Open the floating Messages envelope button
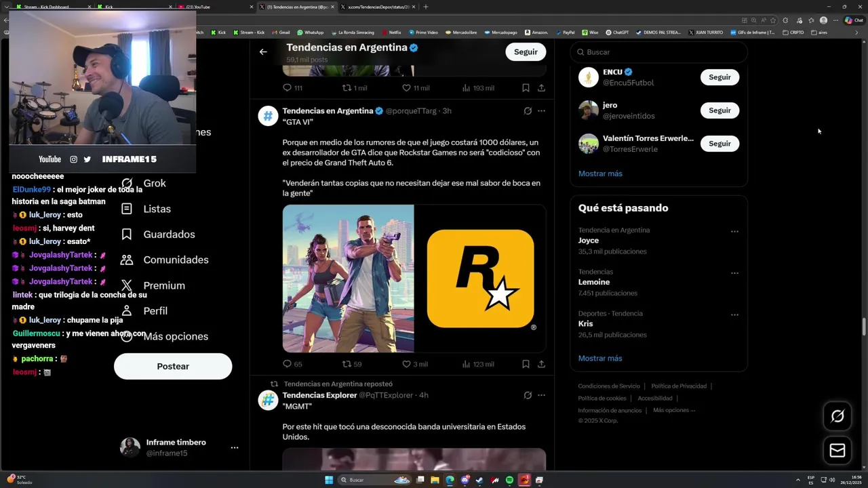 point(837,451)
